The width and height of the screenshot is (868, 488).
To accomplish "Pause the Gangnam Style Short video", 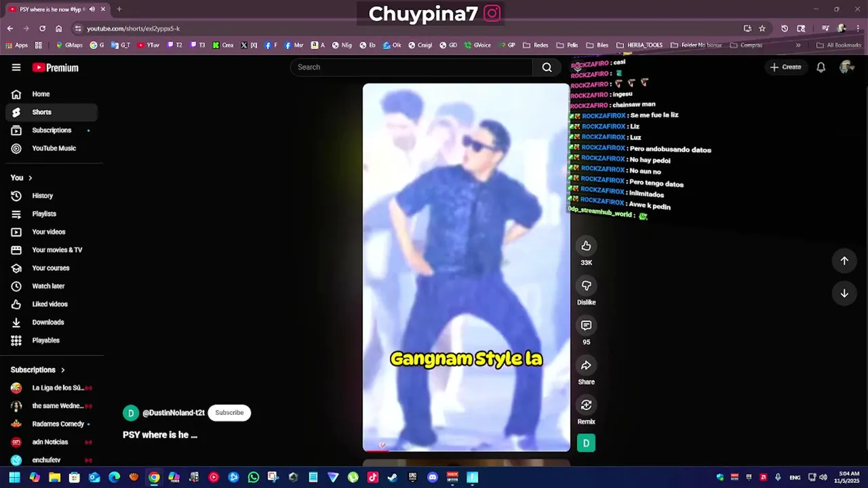I will [467, 267].
